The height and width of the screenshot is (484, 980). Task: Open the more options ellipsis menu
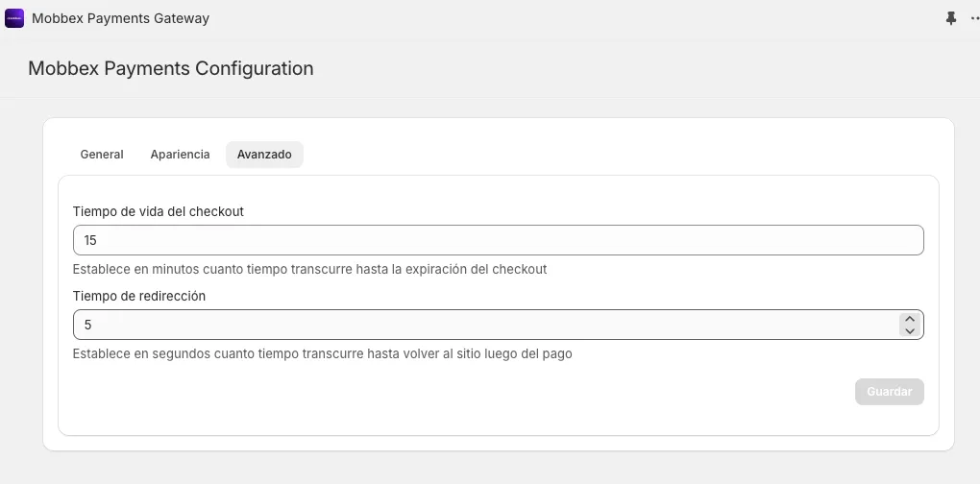pos(974,19)
